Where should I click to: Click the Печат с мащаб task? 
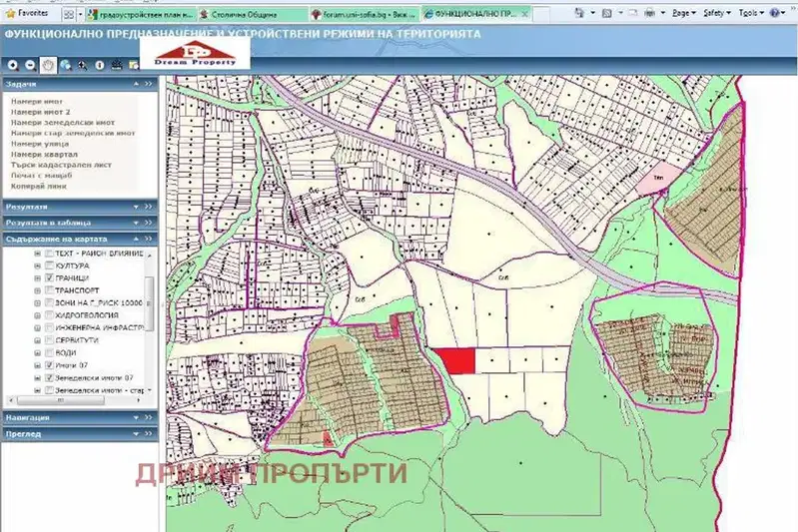41,176
